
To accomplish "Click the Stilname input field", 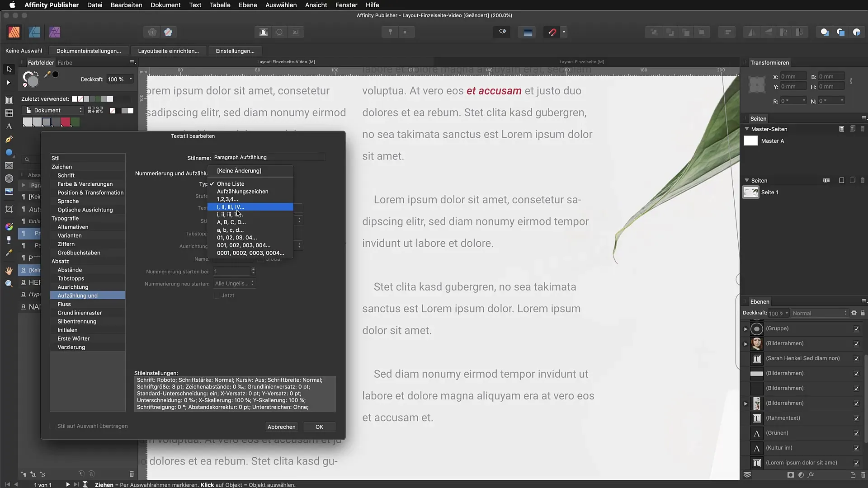I will pos(269,157).
